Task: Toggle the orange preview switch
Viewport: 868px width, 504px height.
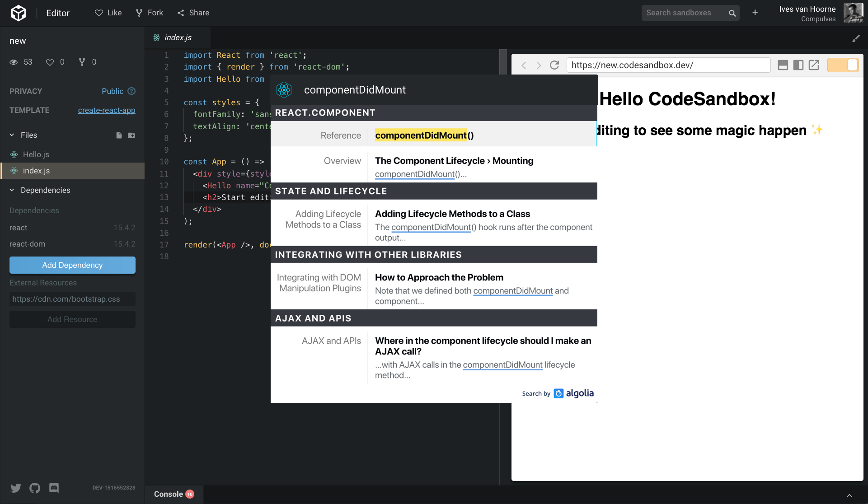Action: (843, 65)
